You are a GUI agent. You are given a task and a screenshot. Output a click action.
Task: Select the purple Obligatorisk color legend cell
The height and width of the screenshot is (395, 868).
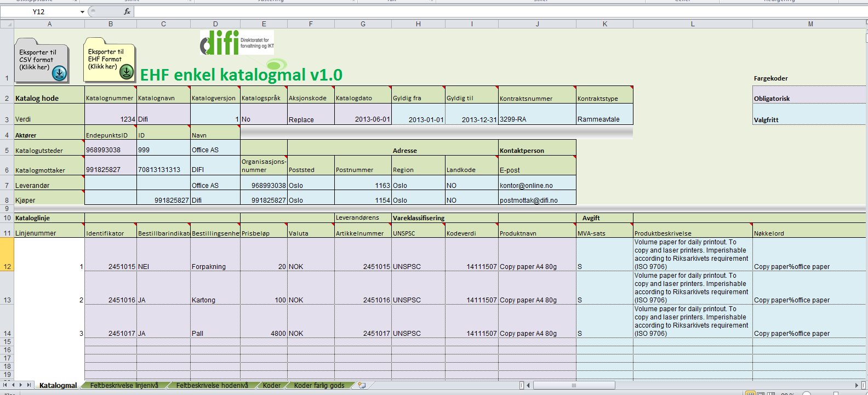[810, 95]
